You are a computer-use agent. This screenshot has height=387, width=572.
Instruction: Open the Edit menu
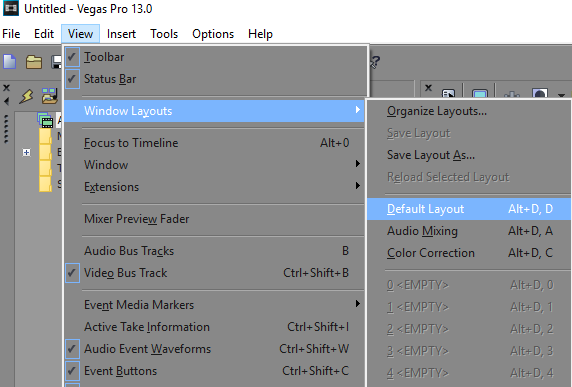click(44, 34)
